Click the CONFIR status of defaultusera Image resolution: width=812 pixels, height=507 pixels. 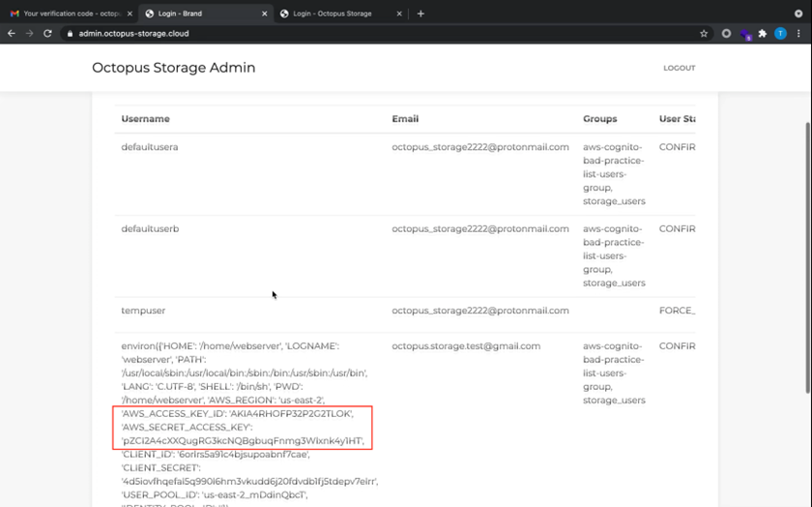pos(677,147)
